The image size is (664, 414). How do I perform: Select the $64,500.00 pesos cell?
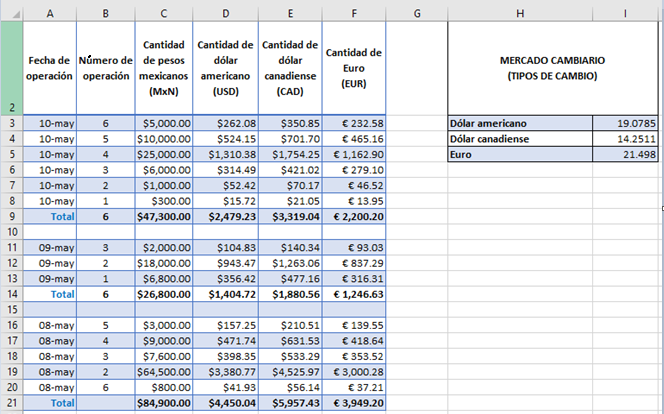pos(164,372)
